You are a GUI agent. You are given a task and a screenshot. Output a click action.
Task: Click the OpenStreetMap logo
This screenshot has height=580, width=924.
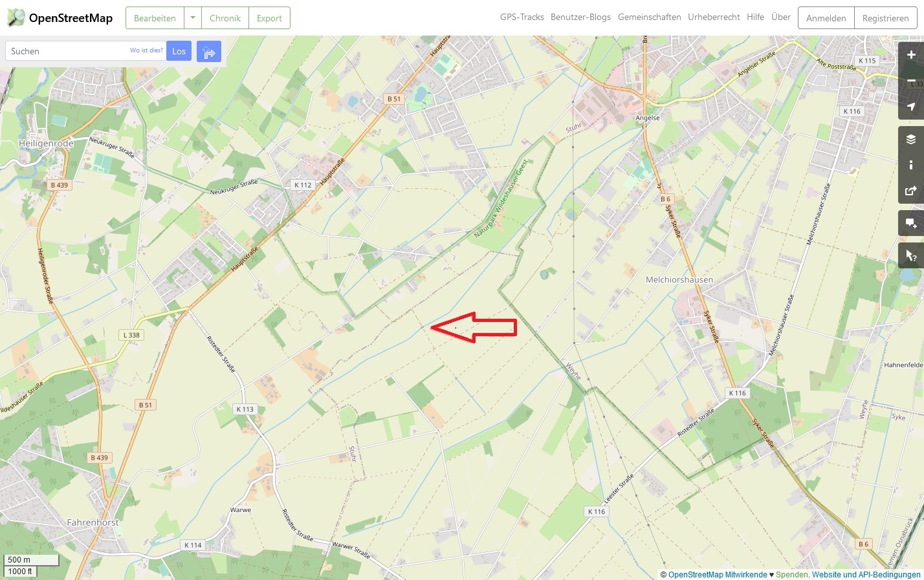(60, 18)
